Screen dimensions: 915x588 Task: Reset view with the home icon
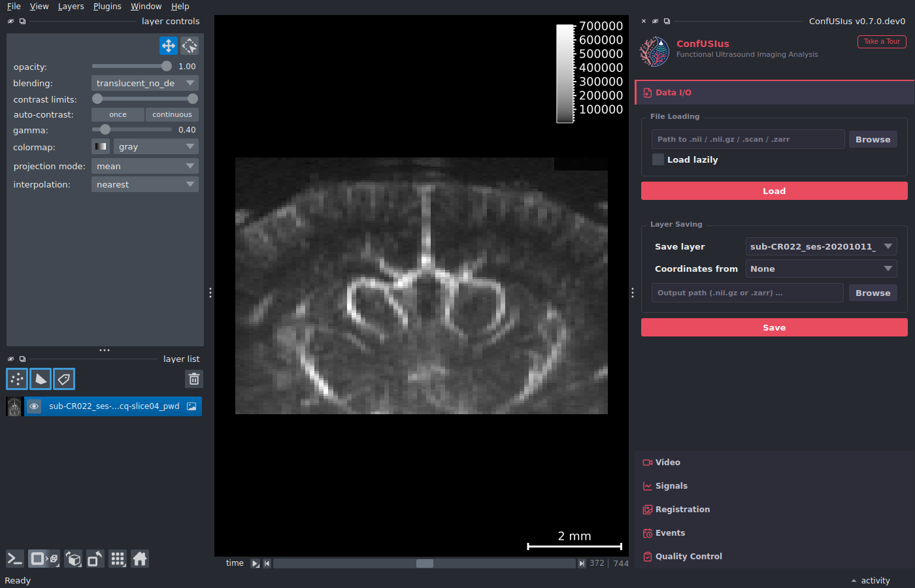tap(140, 559)
